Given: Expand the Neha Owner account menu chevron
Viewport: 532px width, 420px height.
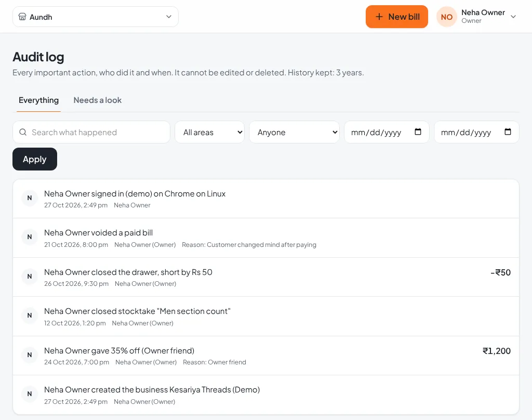Looking at the screenshot, I should tap(513, 17).
